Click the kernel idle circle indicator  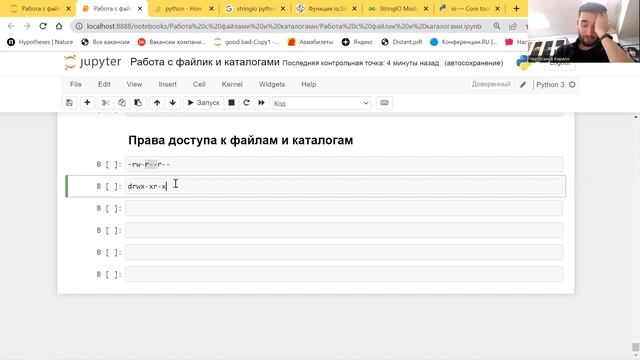572,84
